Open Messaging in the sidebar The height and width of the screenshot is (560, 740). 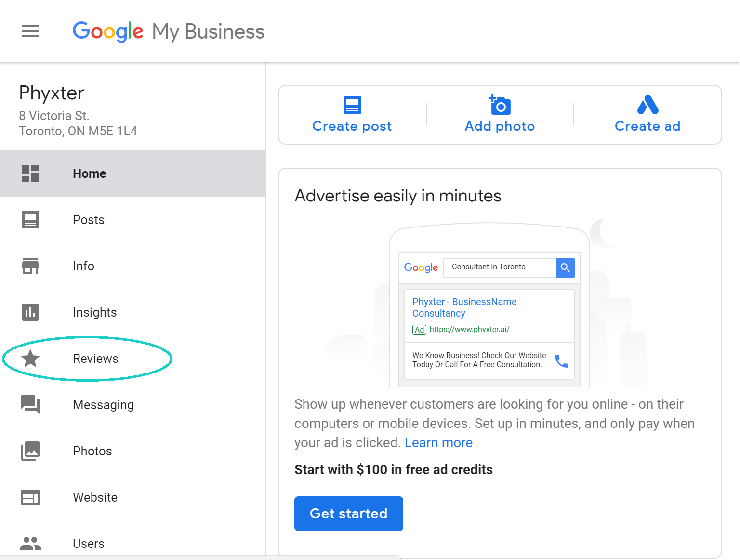pyautogui.click(x=133, y=405)
